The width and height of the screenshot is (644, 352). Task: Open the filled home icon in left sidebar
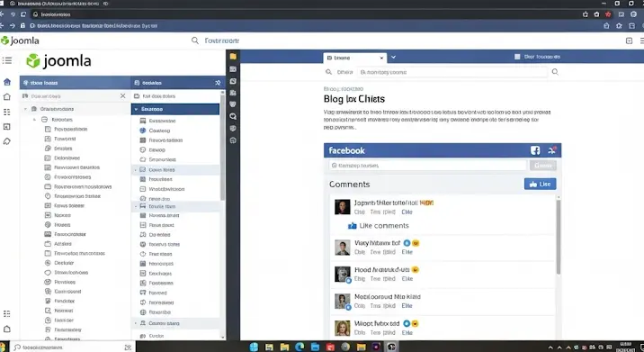(7, 82)
